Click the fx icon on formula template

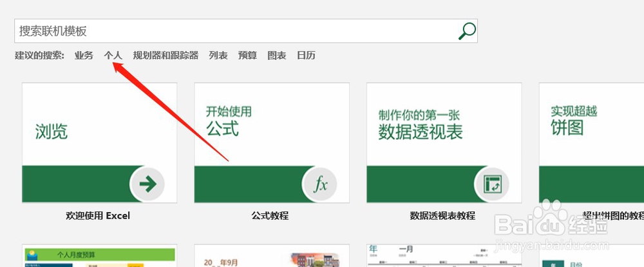[x=320, y=184]
